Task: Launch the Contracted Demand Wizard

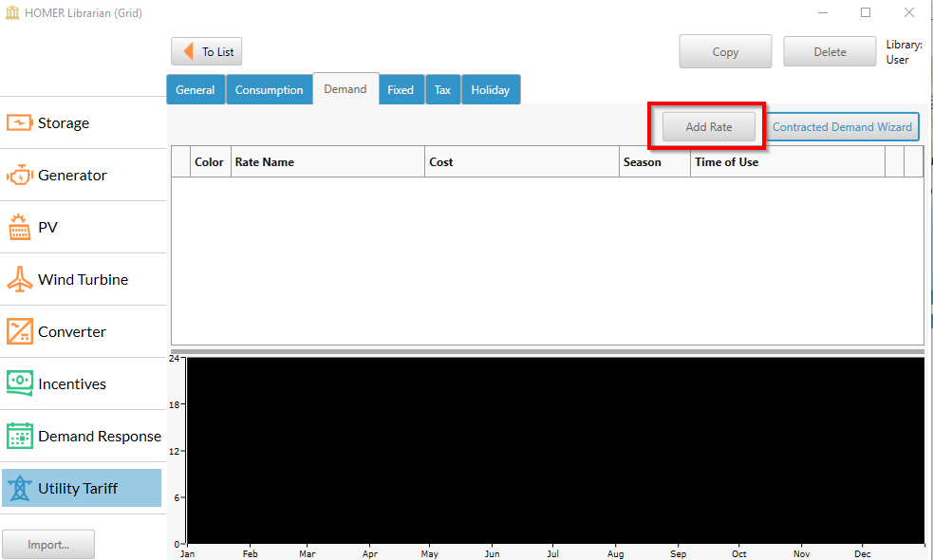Action: click(x=842, y=125)
